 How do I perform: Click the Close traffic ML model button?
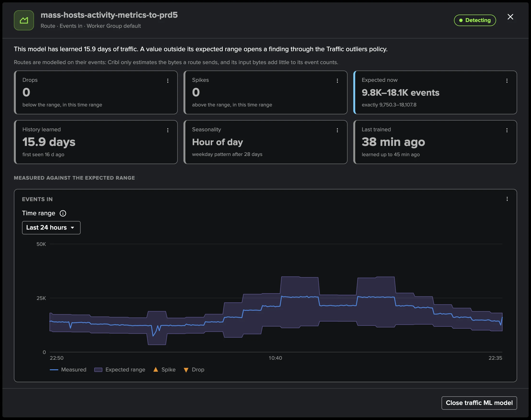tap(479, 403)
